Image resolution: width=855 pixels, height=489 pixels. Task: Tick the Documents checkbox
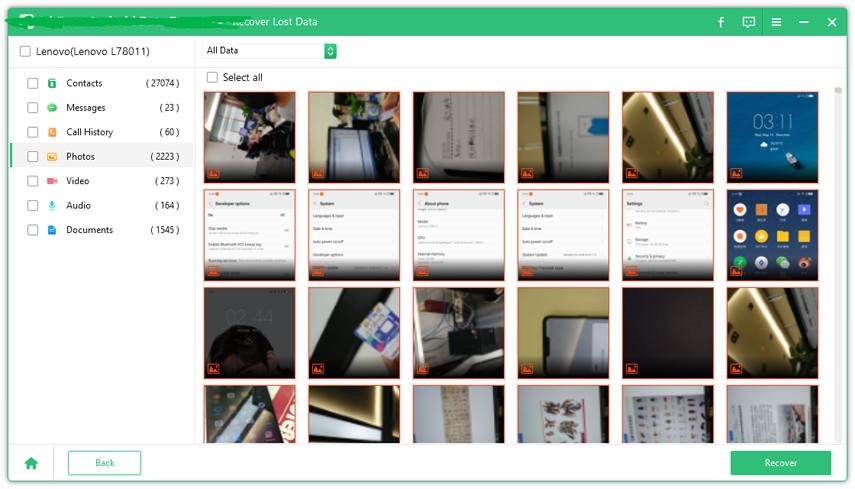[33, 230]
